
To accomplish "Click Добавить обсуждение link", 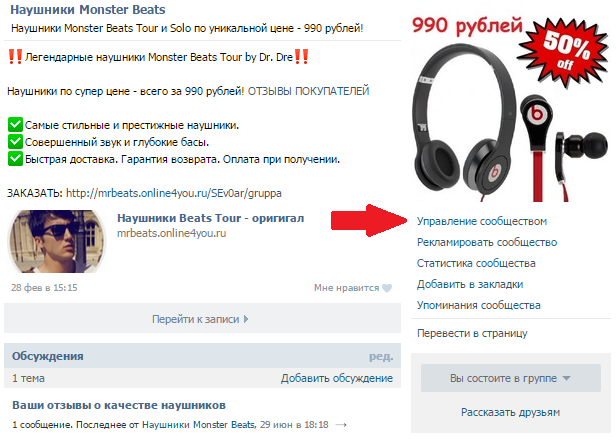I will pos(337,378).
